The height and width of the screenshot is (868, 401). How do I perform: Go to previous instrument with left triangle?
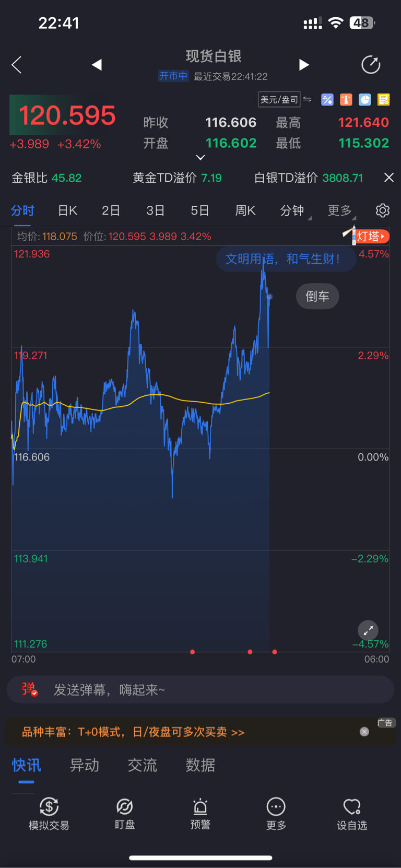tap(97, 65)
